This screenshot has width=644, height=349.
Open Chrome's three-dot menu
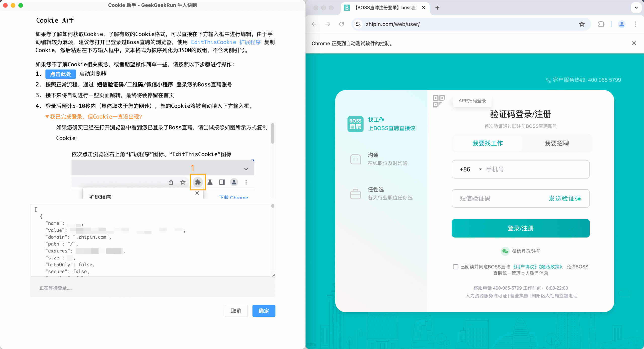pyautogui.click(x=636, y=24)
